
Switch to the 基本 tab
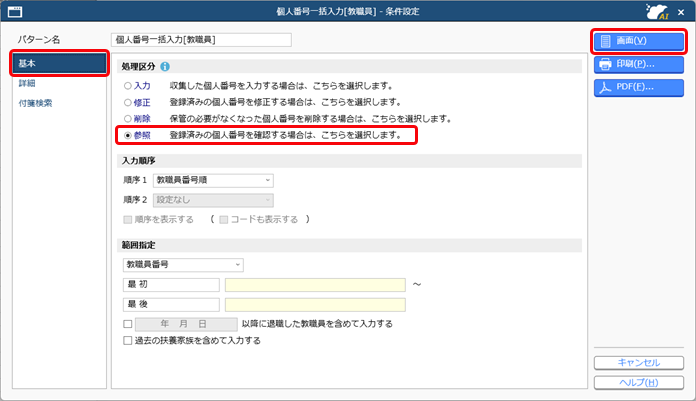point(59,64)
